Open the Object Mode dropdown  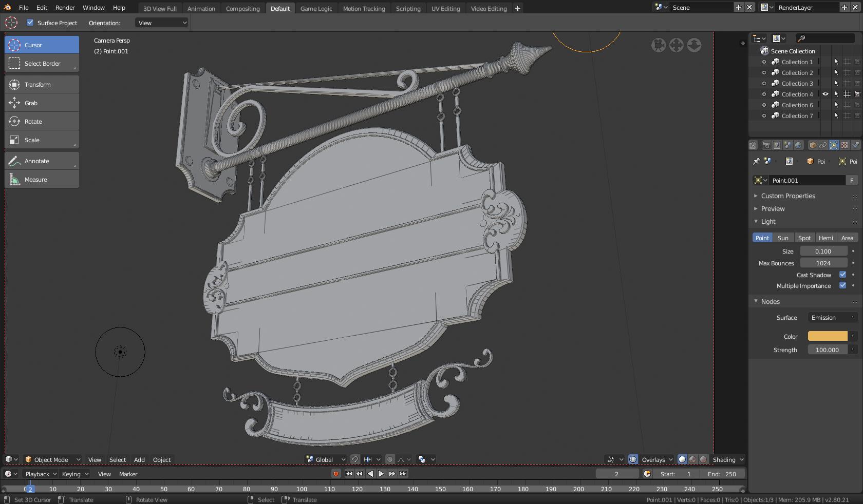click(x=53, y=459)
